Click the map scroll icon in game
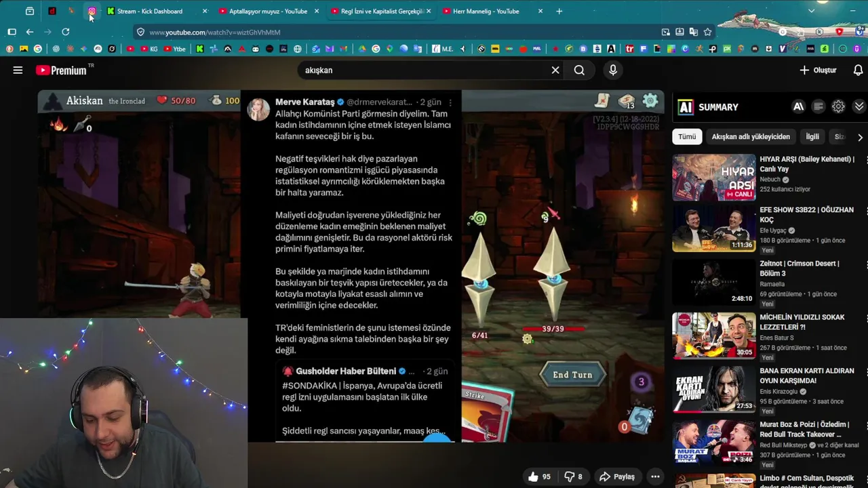The height and width of the screenshot is (488, 868). [601, 100]
